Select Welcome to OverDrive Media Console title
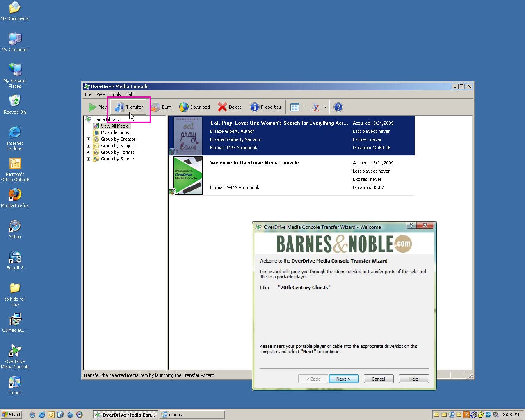 point(254,163)
